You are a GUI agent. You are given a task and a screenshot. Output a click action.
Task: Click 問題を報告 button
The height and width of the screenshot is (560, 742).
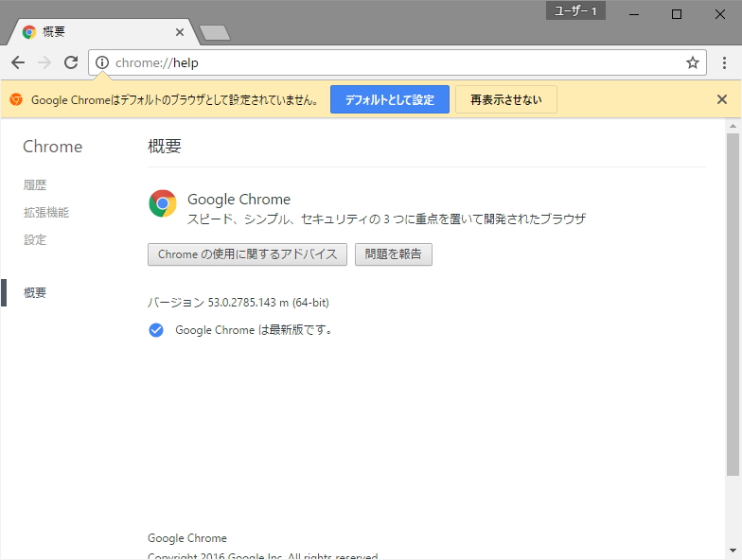click(394, 254)
